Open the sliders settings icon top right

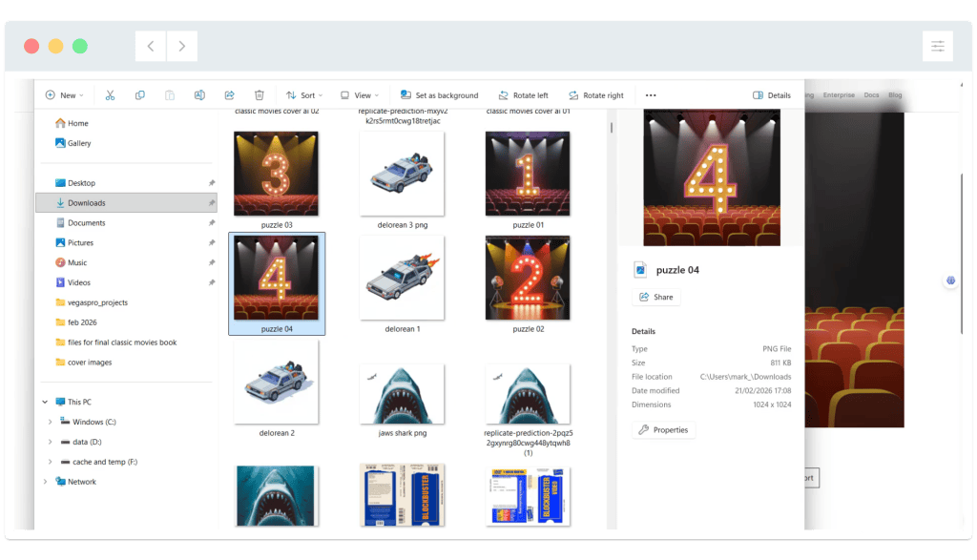coord(938,46)
